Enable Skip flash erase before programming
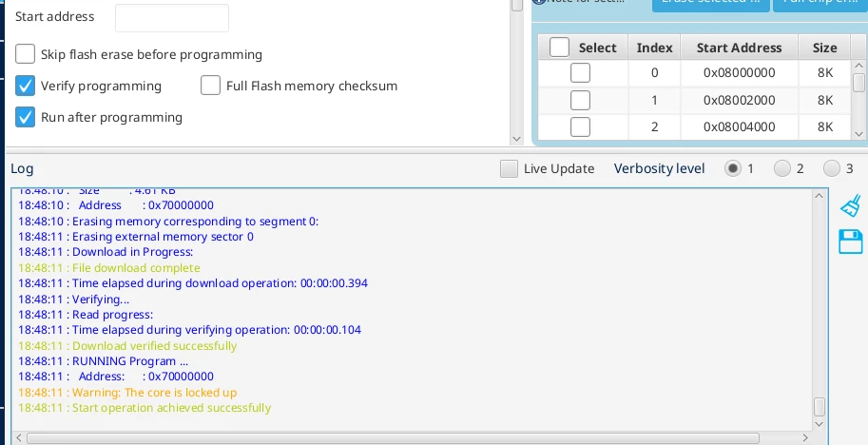The image size is (868, 445). pos(25,54)
